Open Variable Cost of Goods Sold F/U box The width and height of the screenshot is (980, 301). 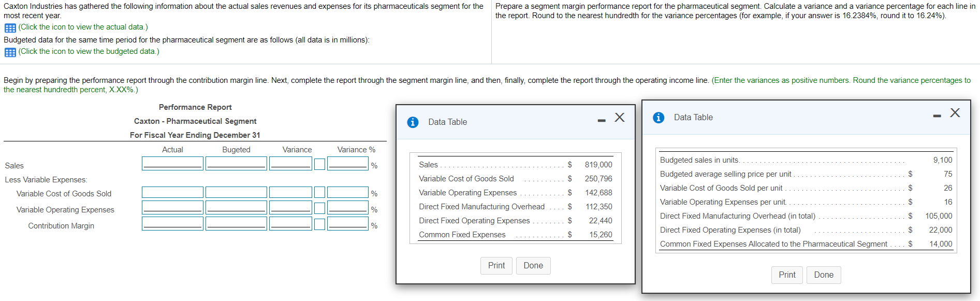320,192
